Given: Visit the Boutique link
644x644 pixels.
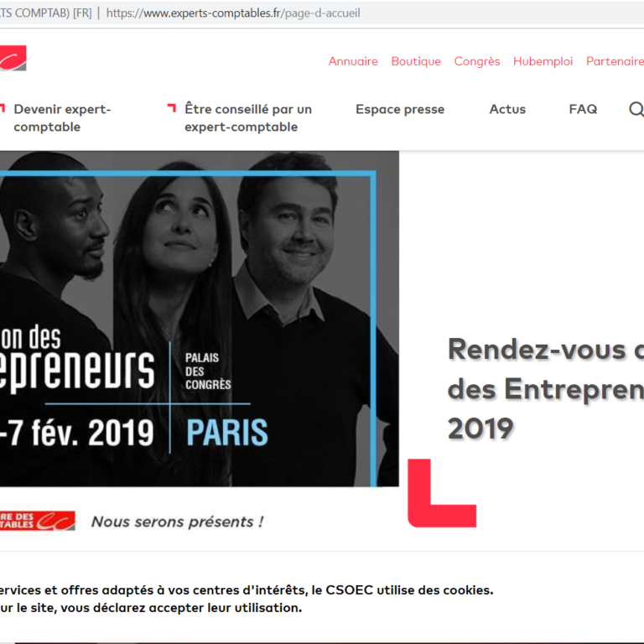Looking at the screenshot, I should point(416,61).
